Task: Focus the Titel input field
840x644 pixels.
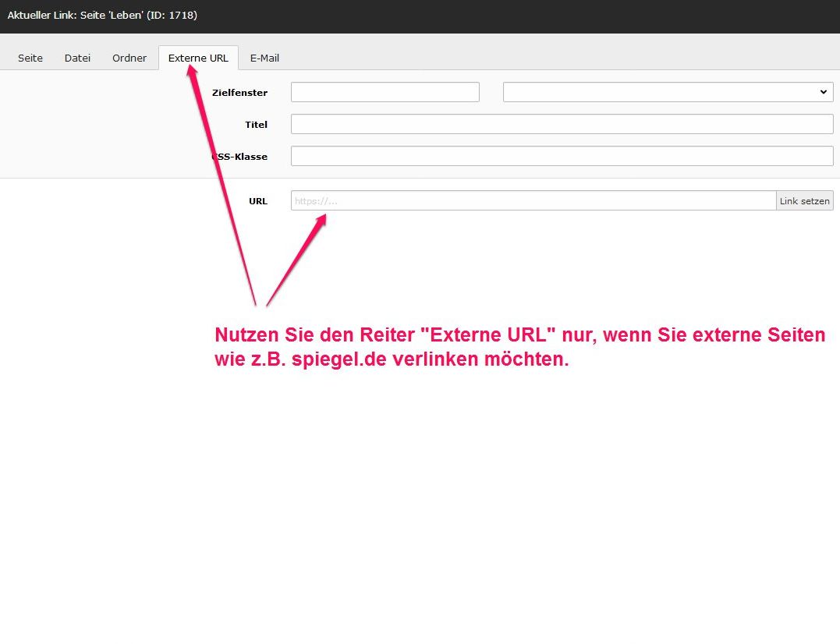Action: pos(562,124)
